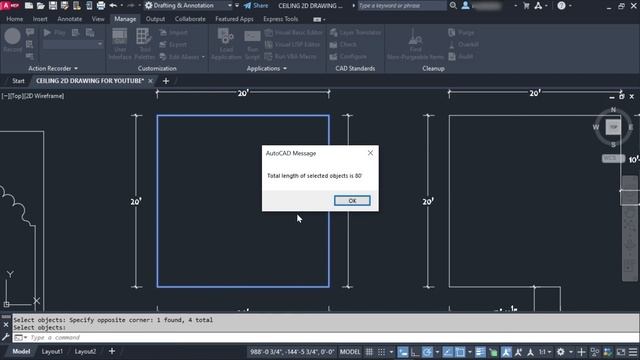Click the command line input field

coord(333,338)
